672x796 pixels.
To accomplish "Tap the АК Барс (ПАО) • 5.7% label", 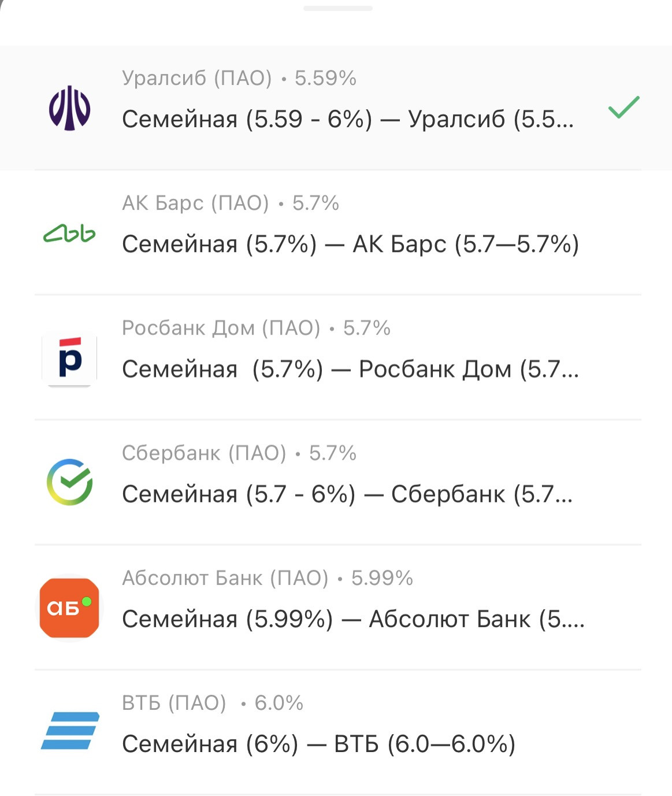I will pyautogui.click(x=230, y=203).
